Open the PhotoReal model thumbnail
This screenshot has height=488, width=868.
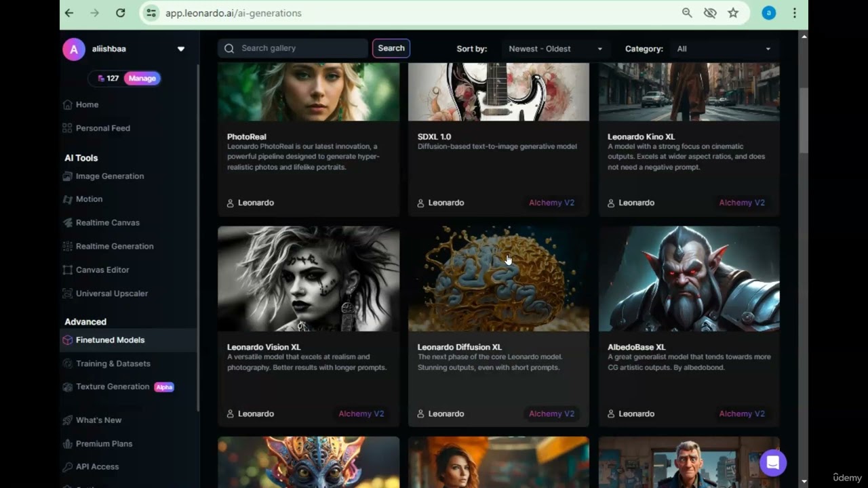click(309, 92)
